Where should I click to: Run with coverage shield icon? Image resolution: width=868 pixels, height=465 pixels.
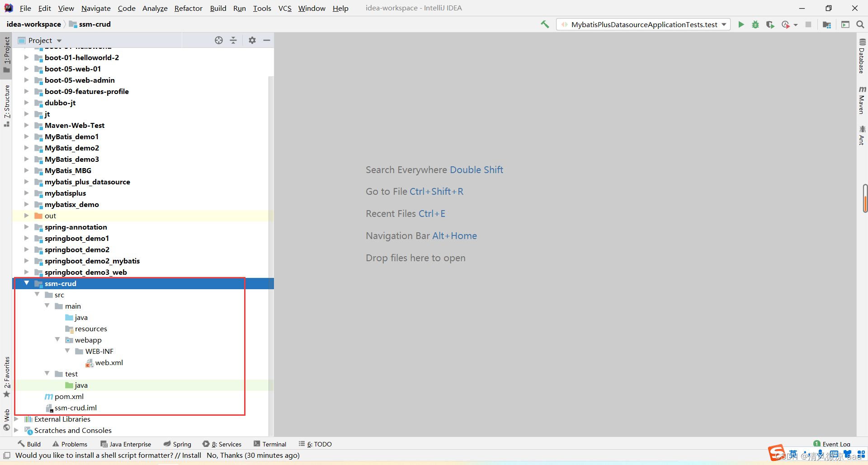click(x=770, y=24)
